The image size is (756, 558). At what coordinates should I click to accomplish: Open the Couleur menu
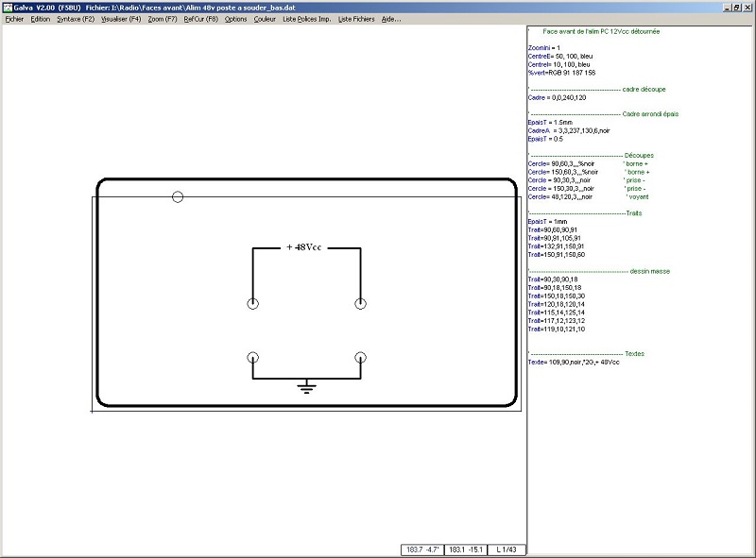[266, 19]
